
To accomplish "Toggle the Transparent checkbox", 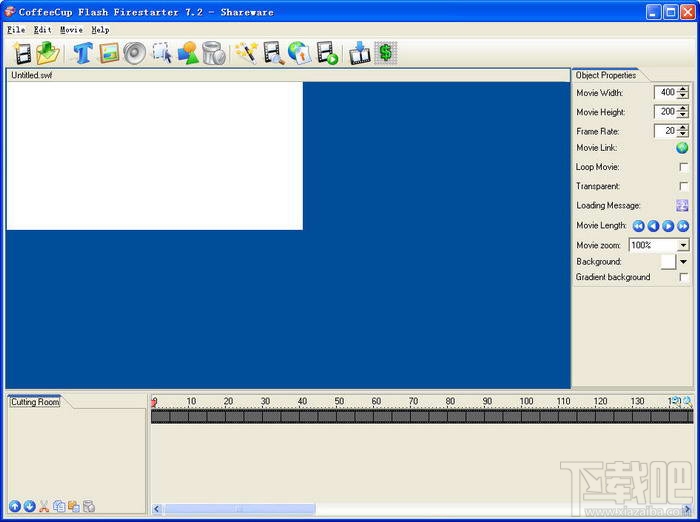I will 683,186.
